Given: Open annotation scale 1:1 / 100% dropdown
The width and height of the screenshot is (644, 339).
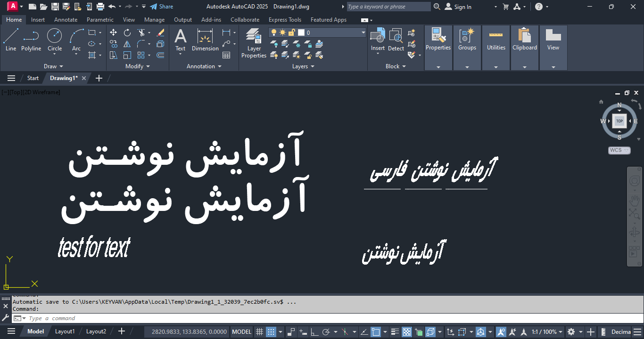Looking at the screenshot, I should pos(547,331).
